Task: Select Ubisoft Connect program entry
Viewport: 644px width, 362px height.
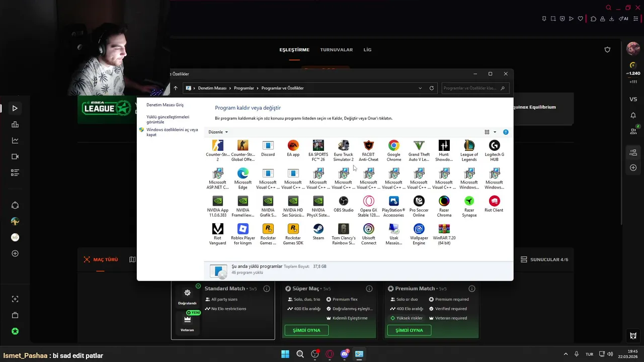Action: coord(368,234)
